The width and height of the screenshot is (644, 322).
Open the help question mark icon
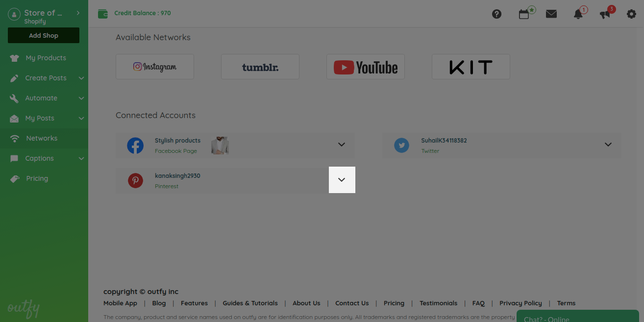(496, 14)
